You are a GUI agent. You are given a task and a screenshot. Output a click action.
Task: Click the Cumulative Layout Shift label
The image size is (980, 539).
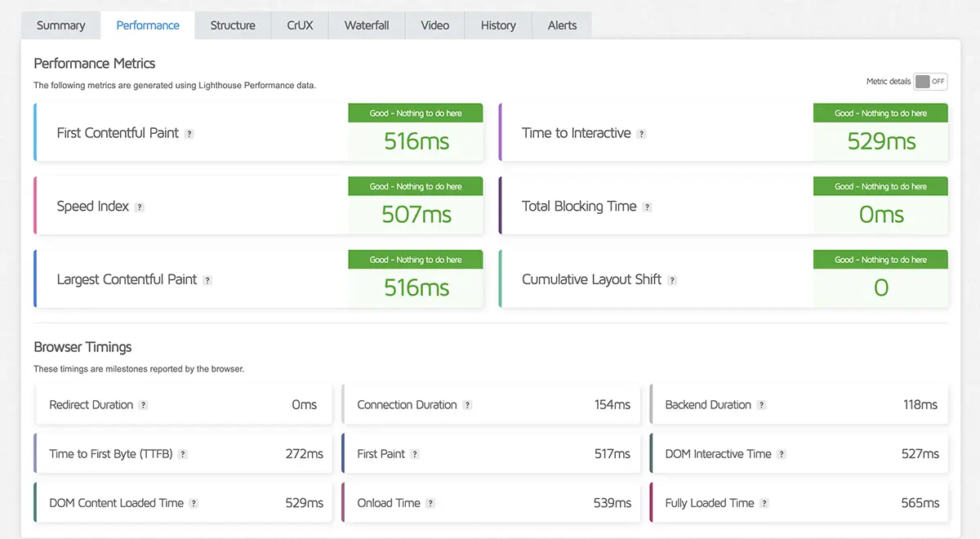592,279
